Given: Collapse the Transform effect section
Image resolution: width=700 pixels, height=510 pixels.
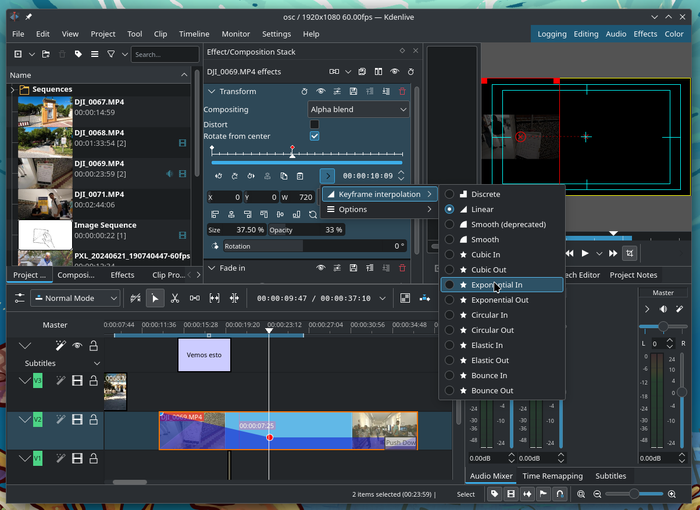Looking at the screenshot, I should [211, 91].
